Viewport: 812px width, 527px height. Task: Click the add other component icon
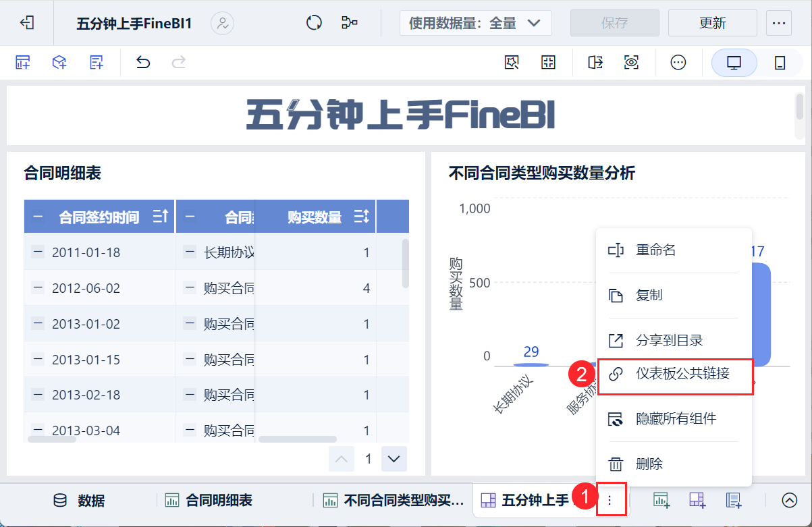click(x=97, y=63)
